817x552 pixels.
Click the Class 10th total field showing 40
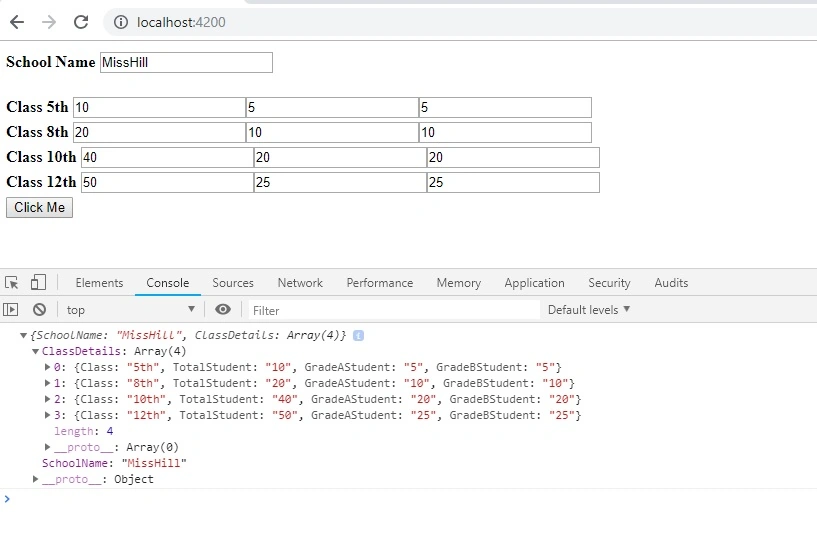167,157
